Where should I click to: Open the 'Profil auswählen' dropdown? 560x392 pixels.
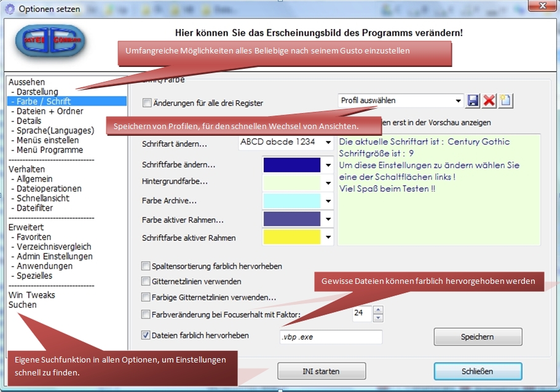click(x=459, y=101)
